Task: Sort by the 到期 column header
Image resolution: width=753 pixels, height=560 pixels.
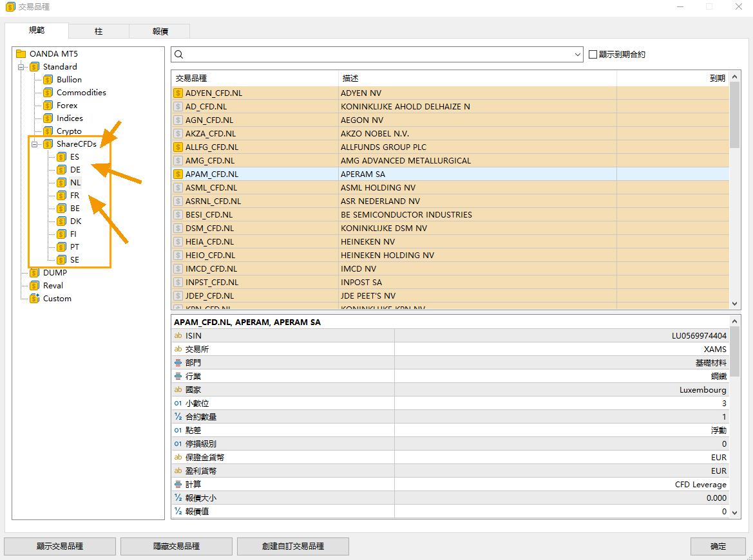Action: [672, 79]
